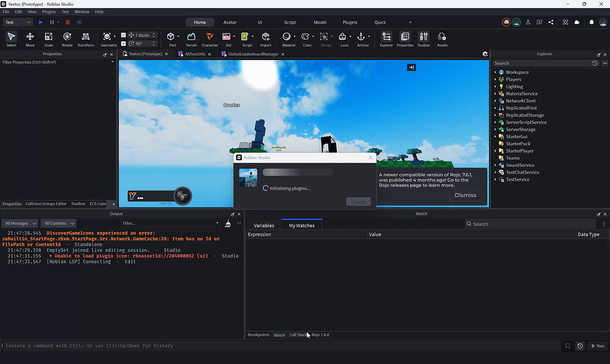Open the Plugins menu in the menu bar
Image resolution: width=610 pixels, height=364 pixels.
click(49, 12)
